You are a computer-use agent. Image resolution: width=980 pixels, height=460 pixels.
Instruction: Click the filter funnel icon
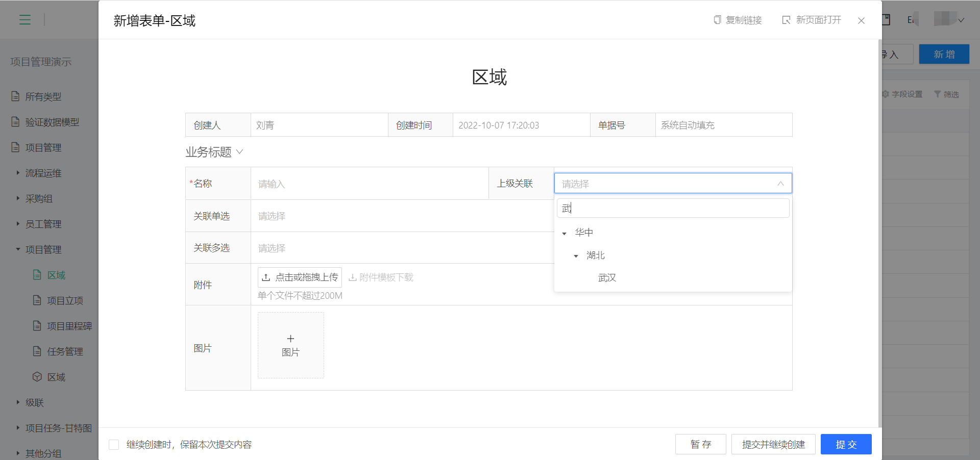tap(937, 94)
